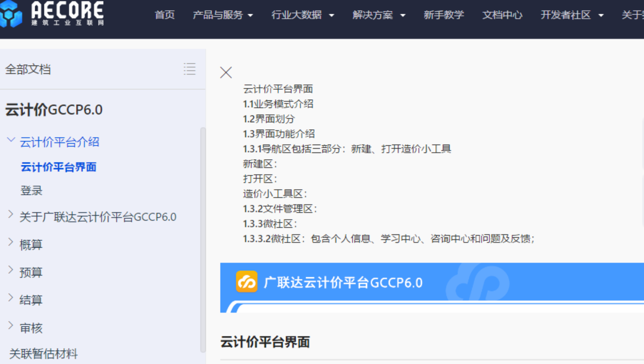Image resolution: width=644 pixels, height=364 pixels.
Task: Jump to 1.3.1导航区 heading link
Action: tap(347, 149)
